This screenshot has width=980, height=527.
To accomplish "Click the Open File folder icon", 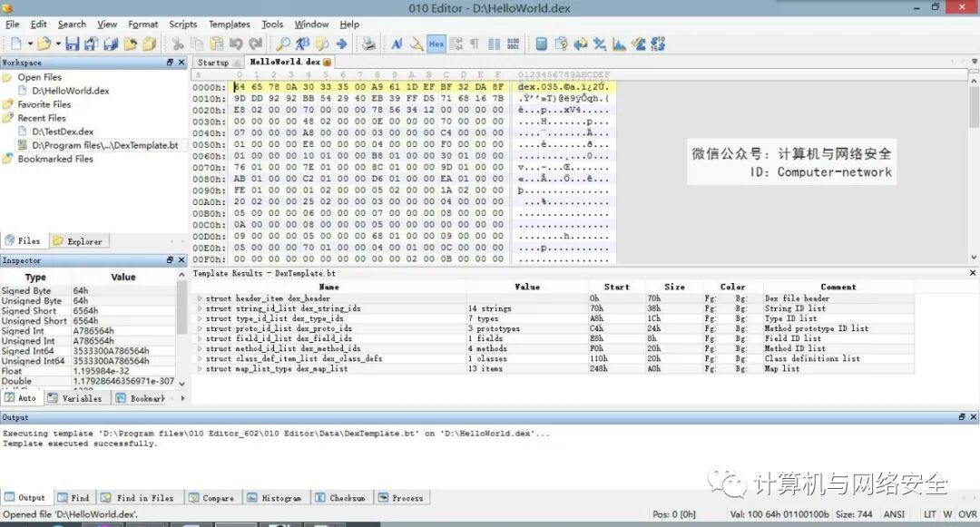I will coord(44,44).
